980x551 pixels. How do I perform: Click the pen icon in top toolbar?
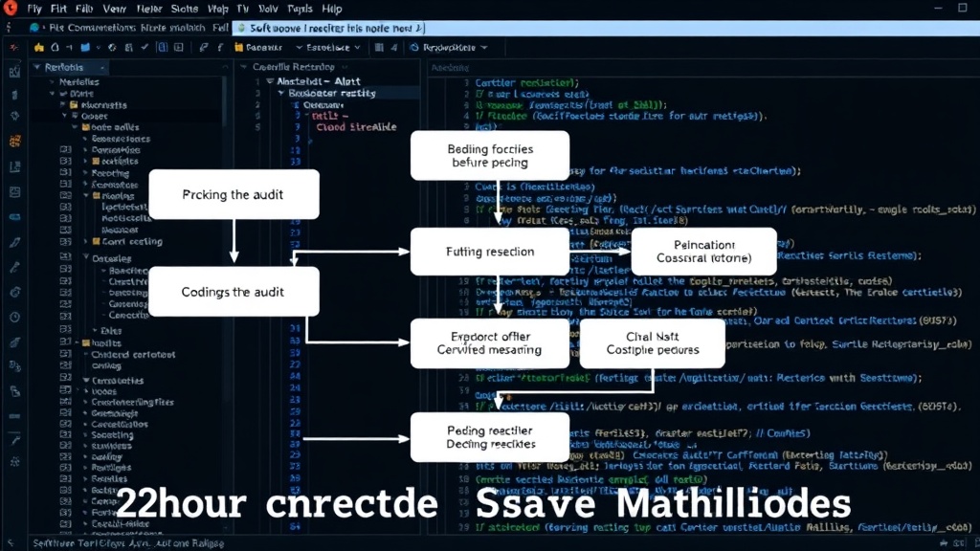pos(204,48)
